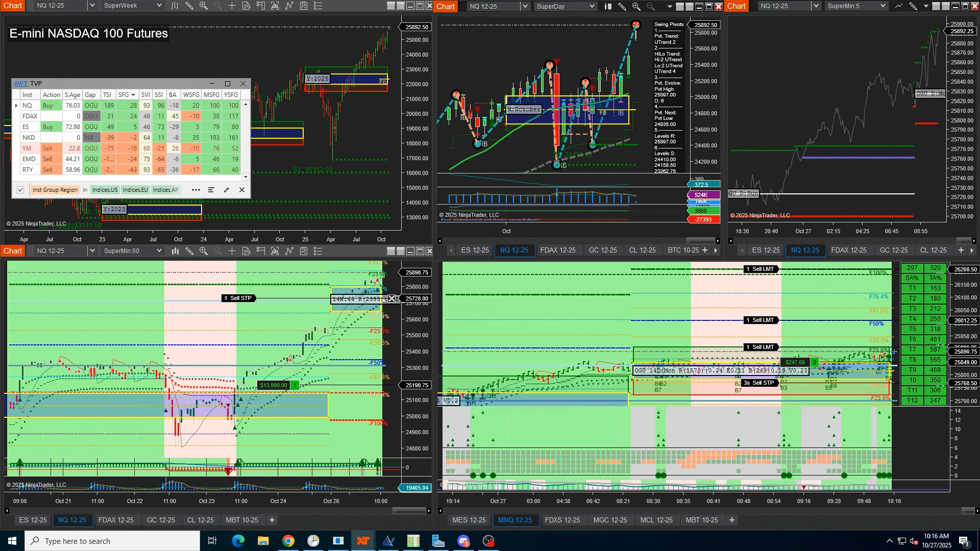Open template icon in SuperMin:60 chart toolbar

pos(304,251)
